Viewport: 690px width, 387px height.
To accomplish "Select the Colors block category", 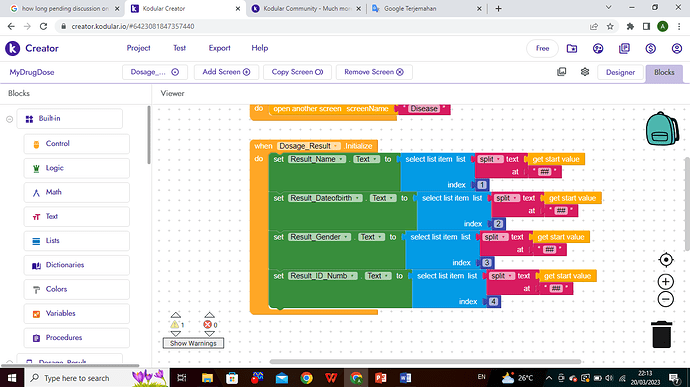I will point(77,289).
